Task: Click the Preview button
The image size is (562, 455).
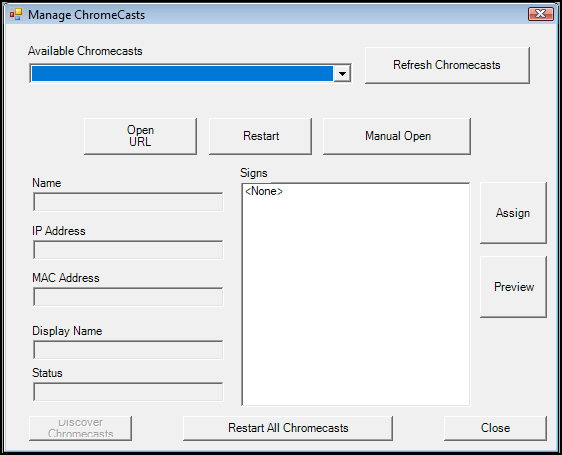Action: tap(513, 287)
